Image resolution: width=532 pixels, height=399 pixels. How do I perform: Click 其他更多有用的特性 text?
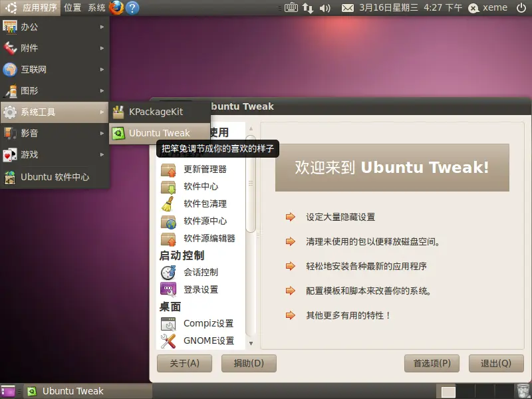click(348, 315)
